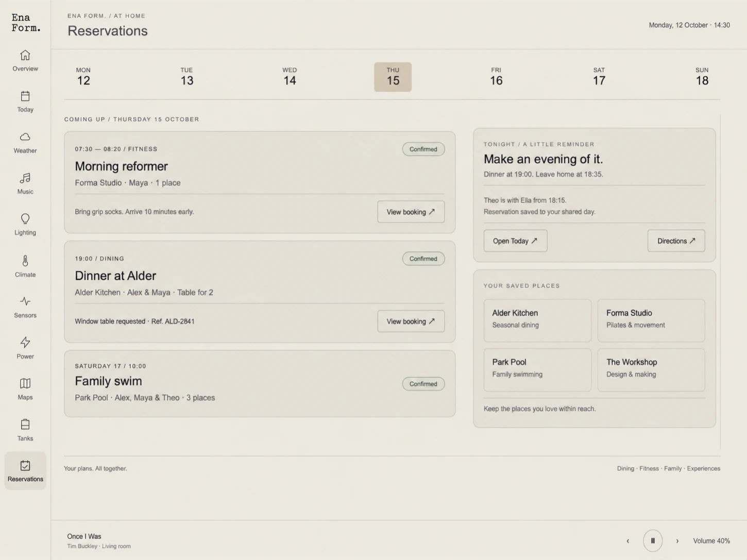The height and width of the screenshot is (560, 747).
Task: Pause the playing track
Action: click(x=653, y=540)
